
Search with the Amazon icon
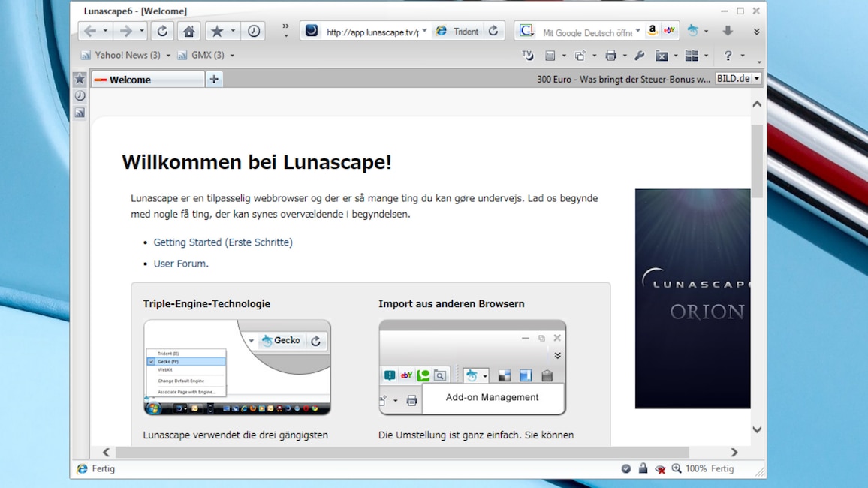coord(653,31)
